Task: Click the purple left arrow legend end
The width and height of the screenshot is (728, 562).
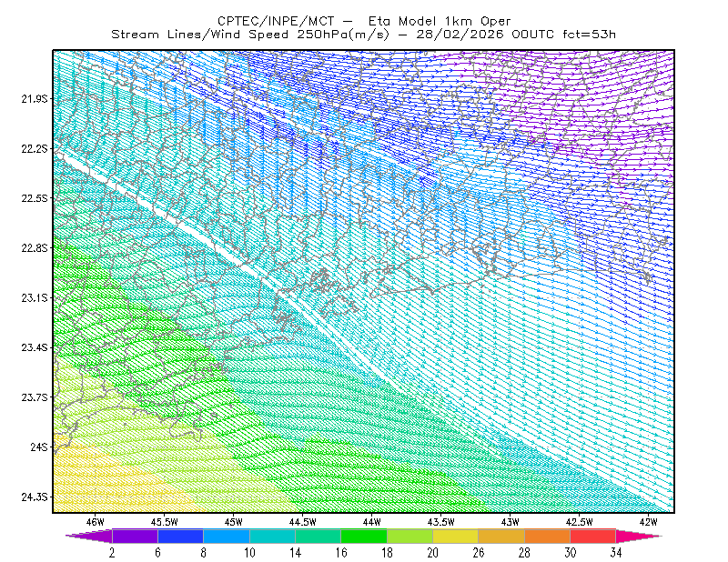Action: pyautogui.click(x=89, y=536)
